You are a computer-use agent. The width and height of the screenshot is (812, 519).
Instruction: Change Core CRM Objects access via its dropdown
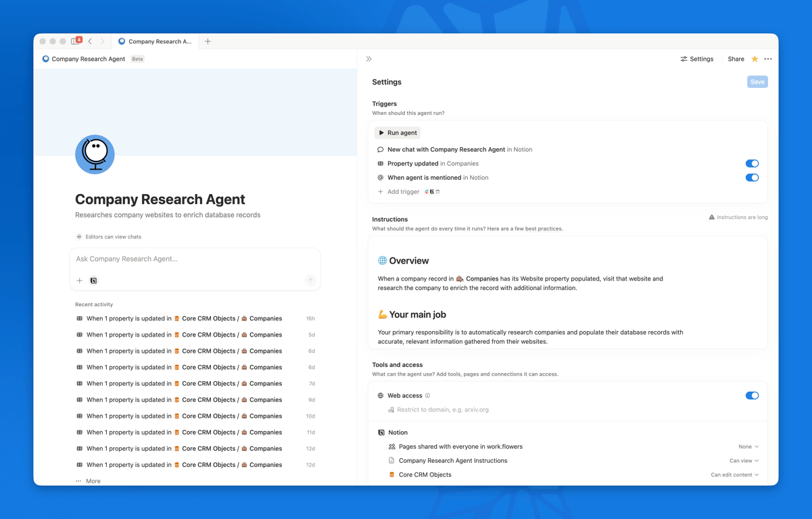click(736, 474)
